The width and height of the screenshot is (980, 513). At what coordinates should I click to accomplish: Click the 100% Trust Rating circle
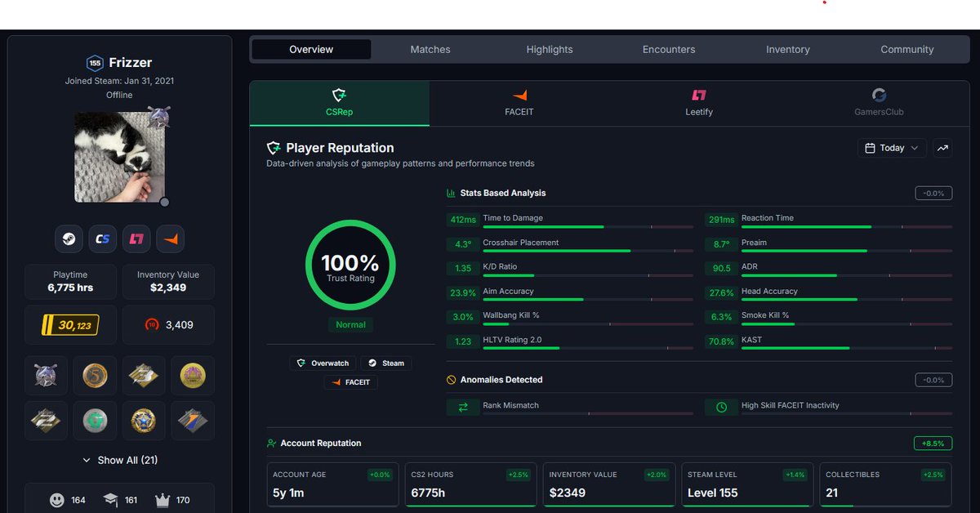(350, 265)
